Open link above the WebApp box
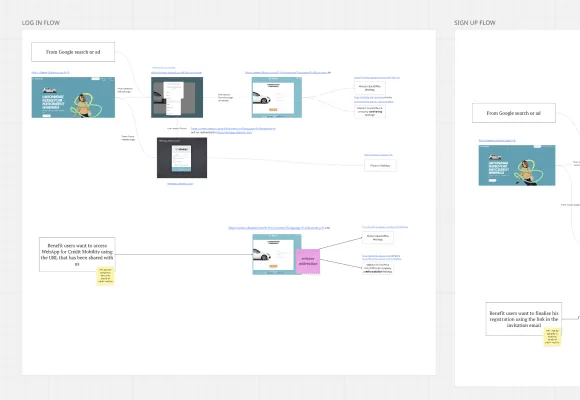 (378, 155)
